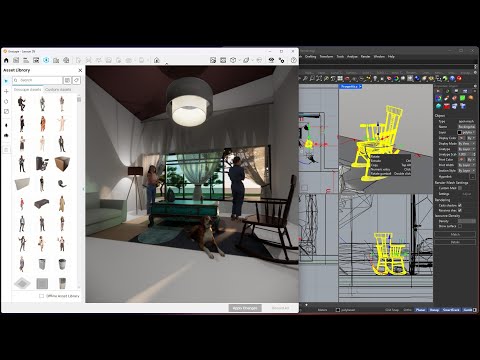
Task: Click the zoom magnifier icon in Rhino toolbar
Action: 305,79
